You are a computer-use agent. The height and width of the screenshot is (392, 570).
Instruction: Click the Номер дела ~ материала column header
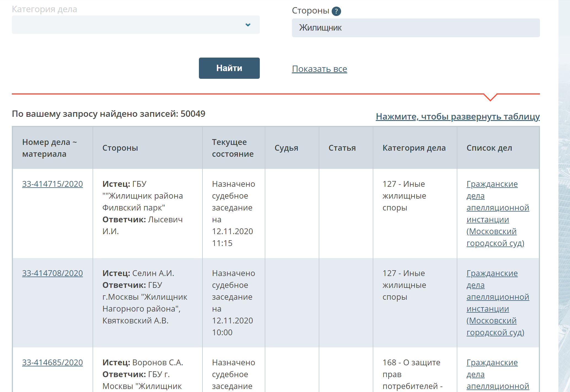(53, 148)
